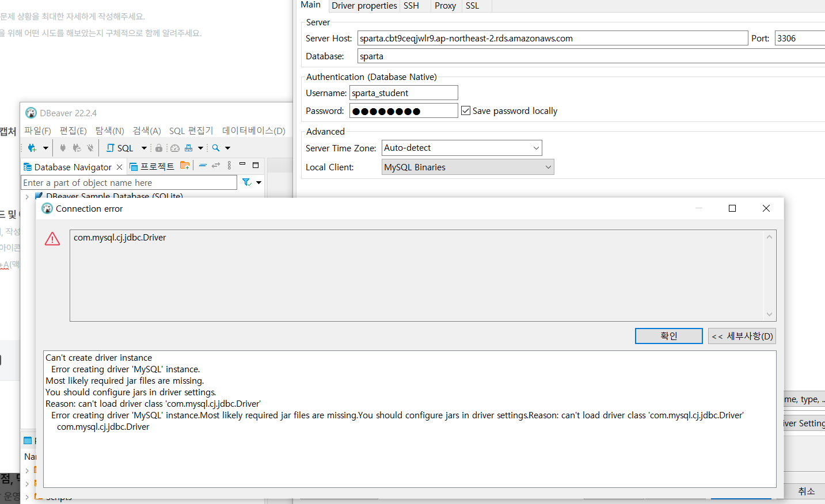Open the Server Time Zone combo box
825x504 pixels.
tap(462, 148)
